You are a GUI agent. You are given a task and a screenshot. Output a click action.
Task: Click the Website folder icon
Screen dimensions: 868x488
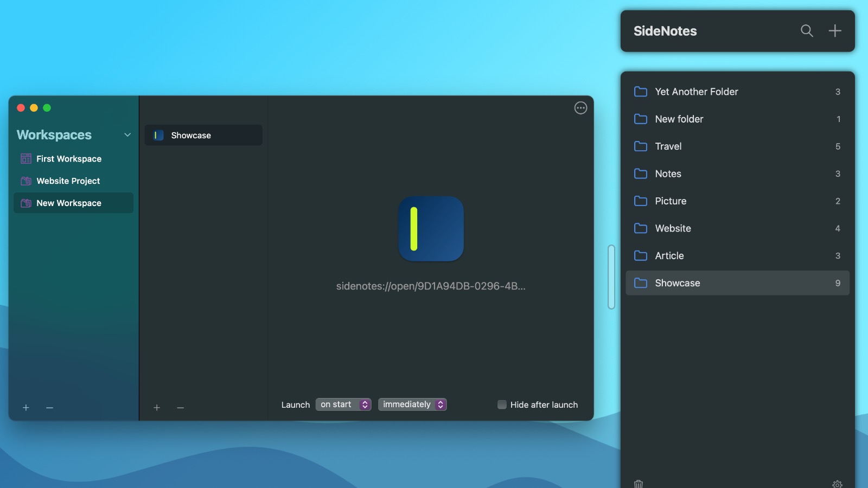[641, 228]
